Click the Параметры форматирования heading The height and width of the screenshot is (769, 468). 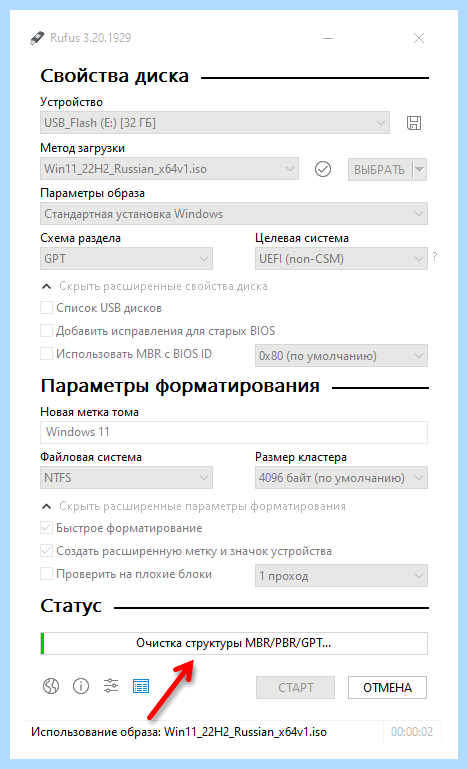(180, 386)
